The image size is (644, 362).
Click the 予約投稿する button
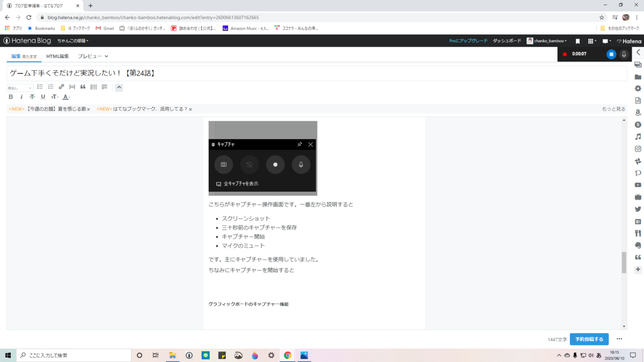click(x=589, y=339)
